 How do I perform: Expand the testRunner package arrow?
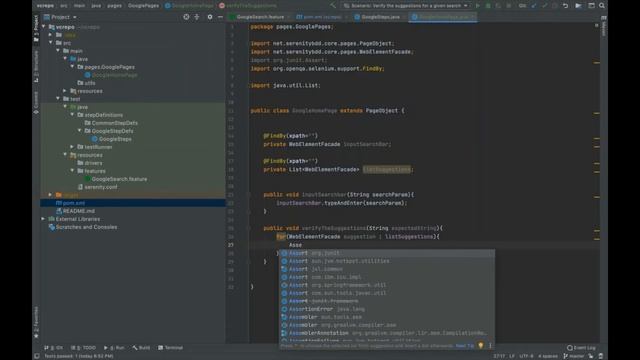click(73, 147)
